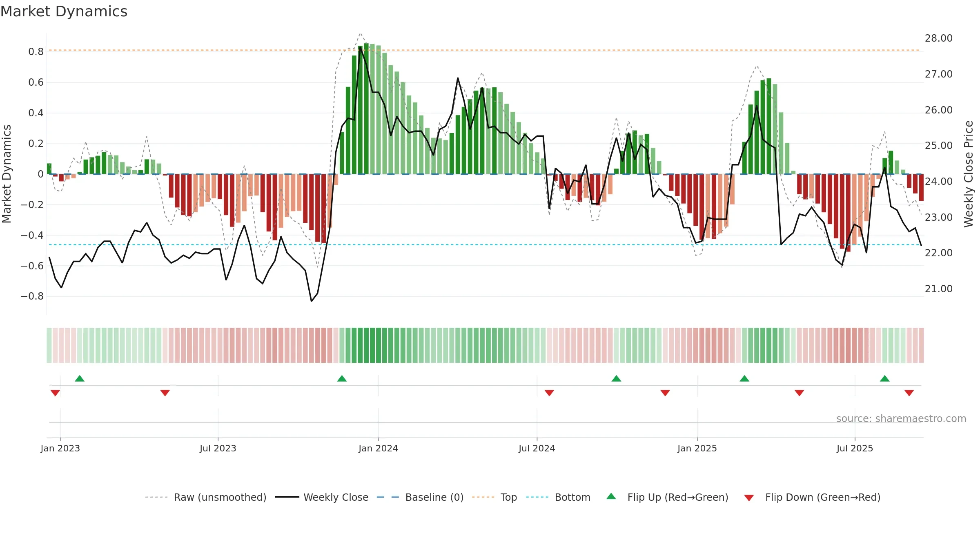Toggle Flip Up (Red→Green) legend entry

tap(667, 497)
